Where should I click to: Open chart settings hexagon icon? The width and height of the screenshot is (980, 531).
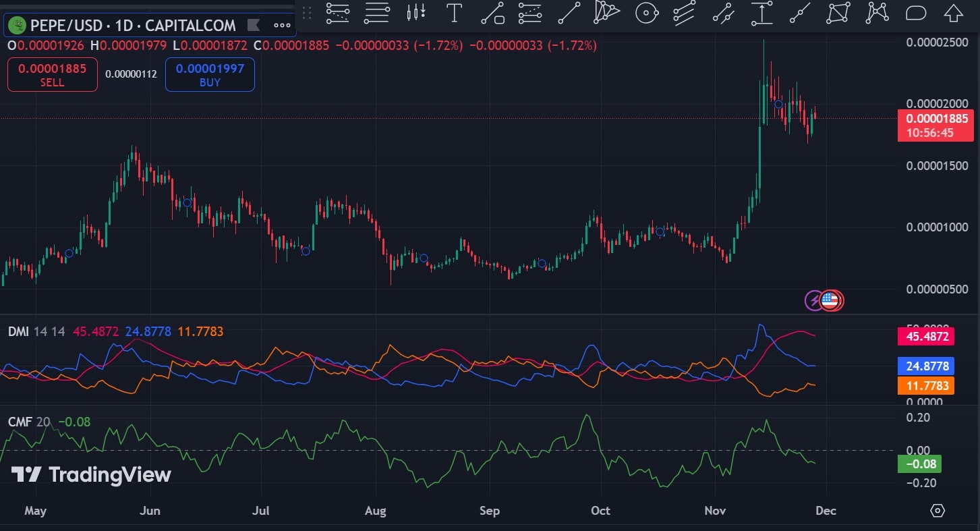click(938, 511)
